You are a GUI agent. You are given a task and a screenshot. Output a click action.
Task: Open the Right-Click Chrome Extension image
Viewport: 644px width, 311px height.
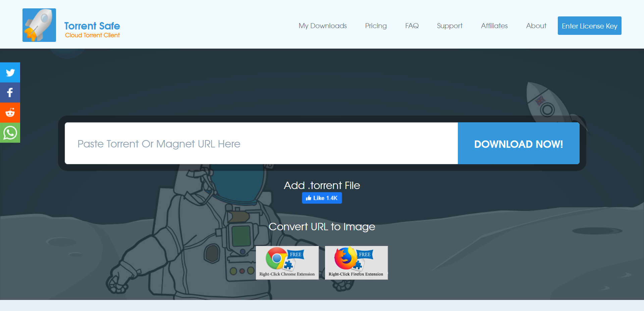[x=287, y=263]
